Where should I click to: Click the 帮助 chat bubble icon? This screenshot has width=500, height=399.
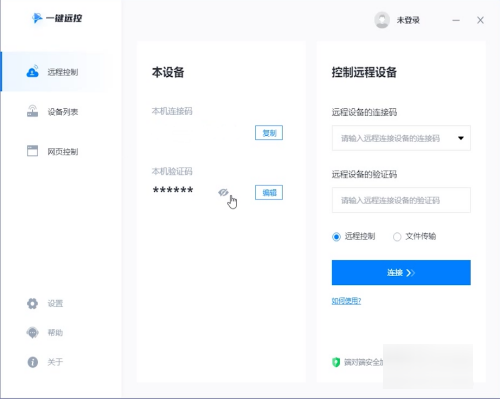(32, 332)
